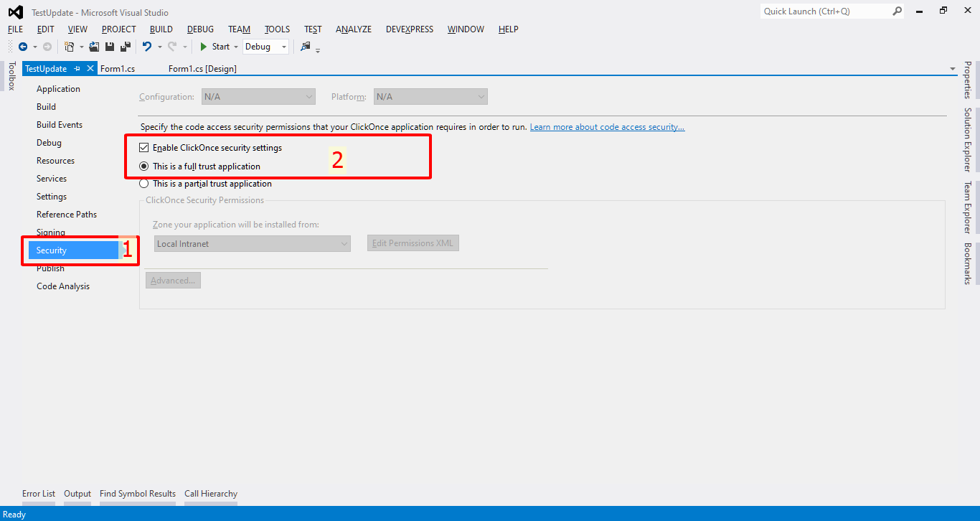Open the Undo history dropdown arrow
The width and height of the screenshot is (980, 521).
tap(159, 47)
